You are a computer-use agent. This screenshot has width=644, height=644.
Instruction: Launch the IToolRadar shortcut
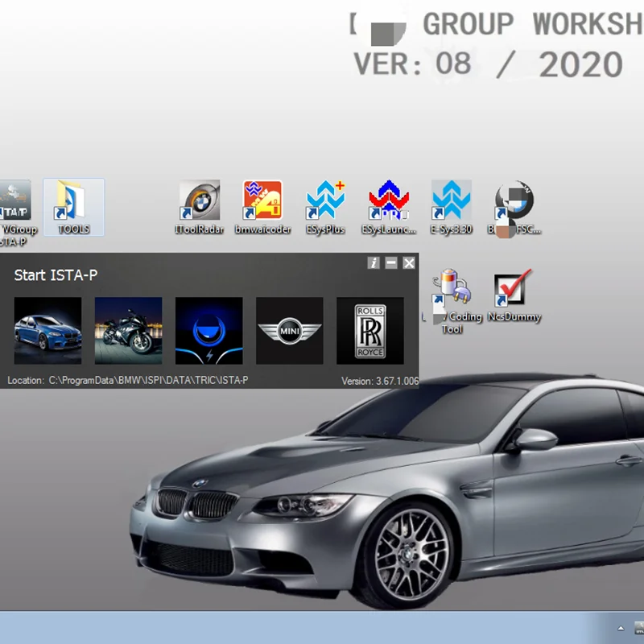pyautogui.click(x=199, y=208)
